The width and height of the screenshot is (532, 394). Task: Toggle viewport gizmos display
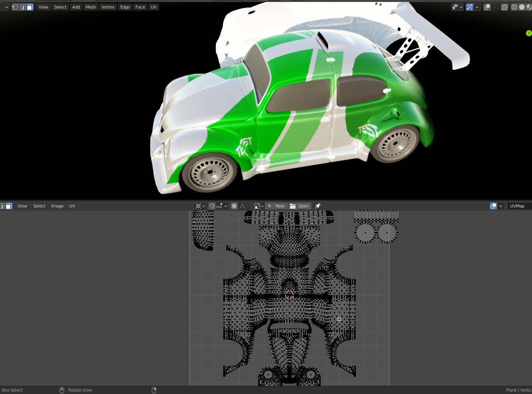point(470,7)
